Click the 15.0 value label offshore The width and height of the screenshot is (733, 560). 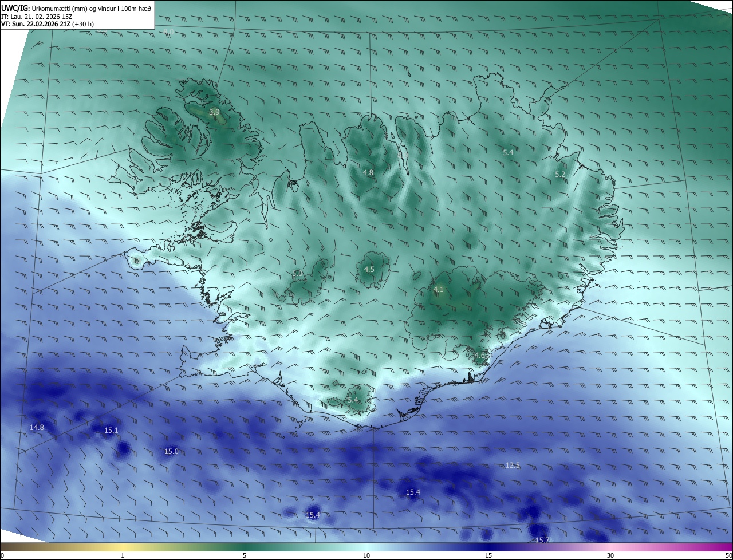click(x=171, y=451)
